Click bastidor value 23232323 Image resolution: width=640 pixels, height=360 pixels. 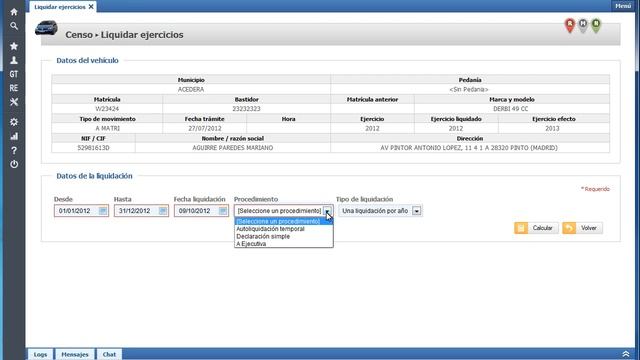(246, 109)
